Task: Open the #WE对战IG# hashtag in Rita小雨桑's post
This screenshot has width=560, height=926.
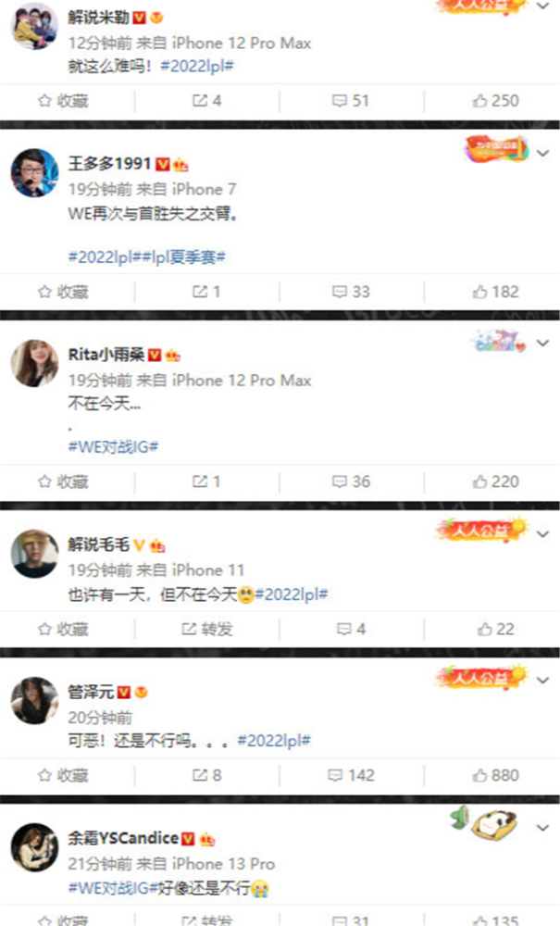Action: pos(113,447)
